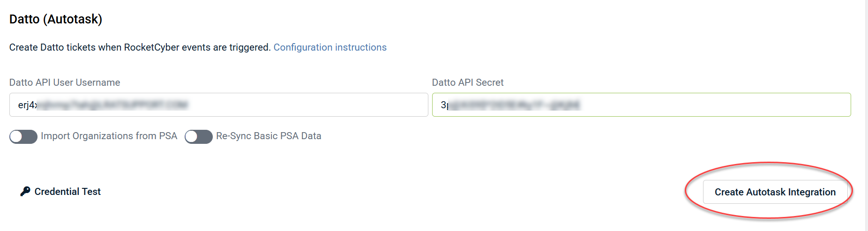
Task: Click the blurred API secret value text
Action: (x=511, y=105)
